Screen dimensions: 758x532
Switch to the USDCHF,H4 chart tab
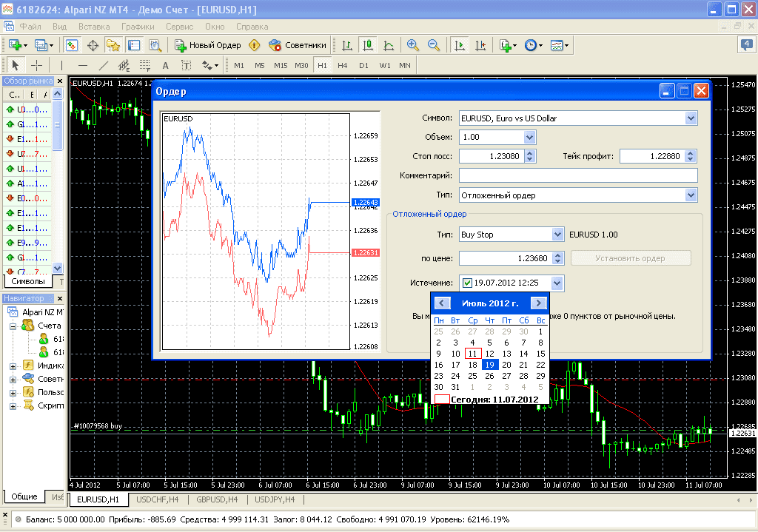pyautogui.click(x=158, y=500)
